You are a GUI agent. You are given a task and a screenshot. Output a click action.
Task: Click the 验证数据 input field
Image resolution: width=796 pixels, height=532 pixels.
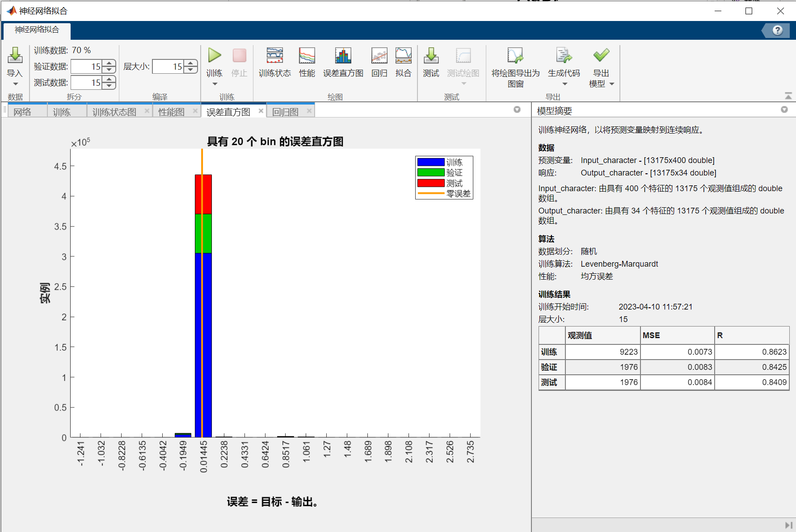(87, 67)
